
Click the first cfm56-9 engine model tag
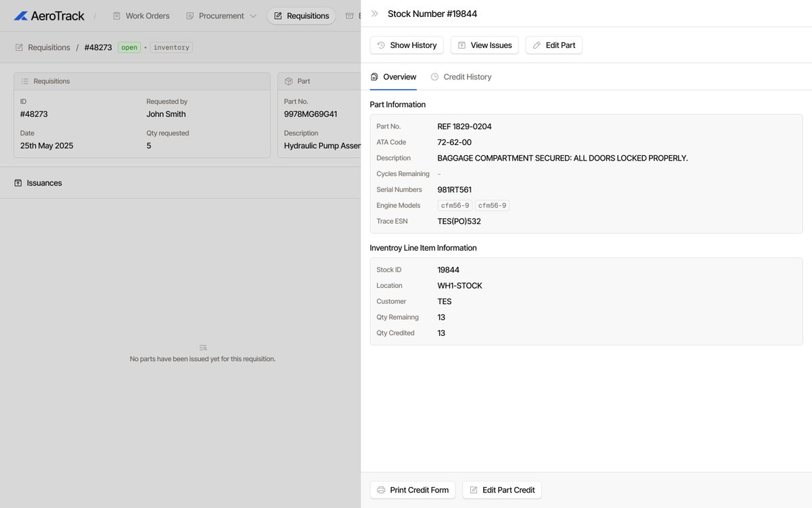(x=455, y=205)
